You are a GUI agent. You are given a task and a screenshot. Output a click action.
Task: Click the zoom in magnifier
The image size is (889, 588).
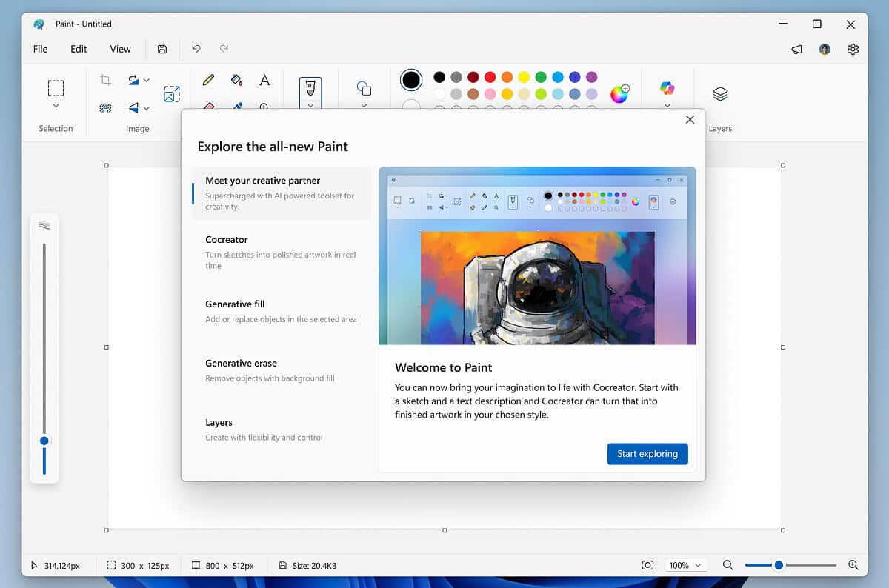[x=853, y=565]
